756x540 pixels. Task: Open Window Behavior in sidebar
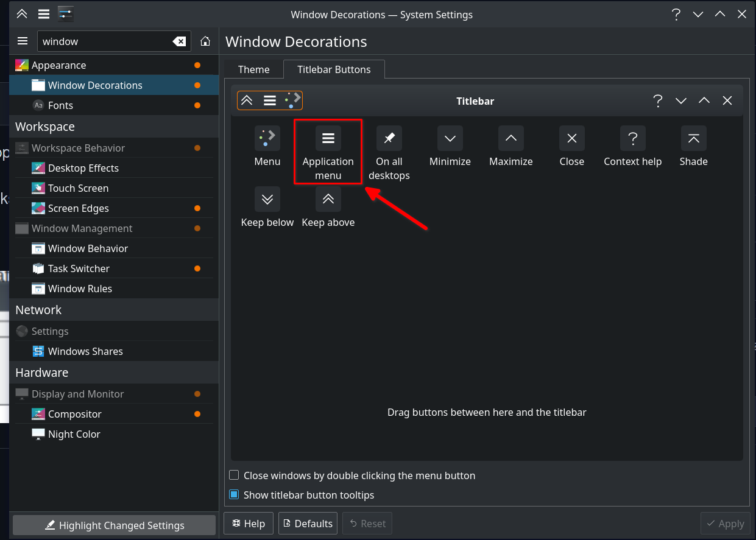pos(114,248)
